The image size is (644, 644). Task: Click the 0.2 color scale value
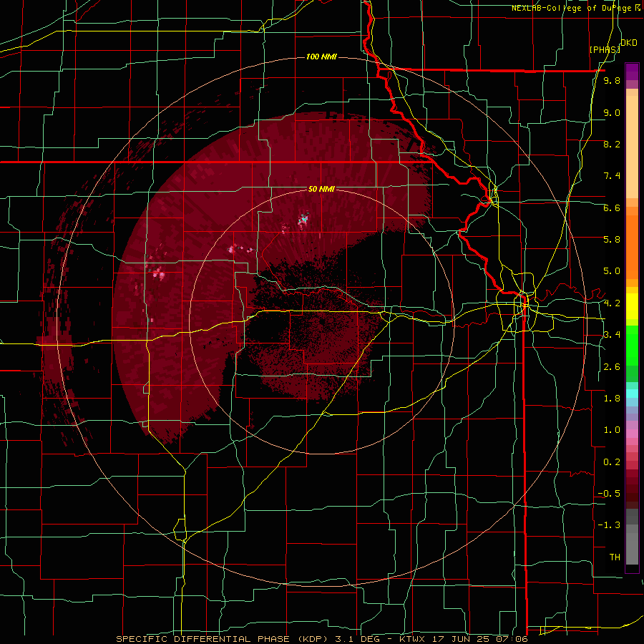[x=612, y=462]
